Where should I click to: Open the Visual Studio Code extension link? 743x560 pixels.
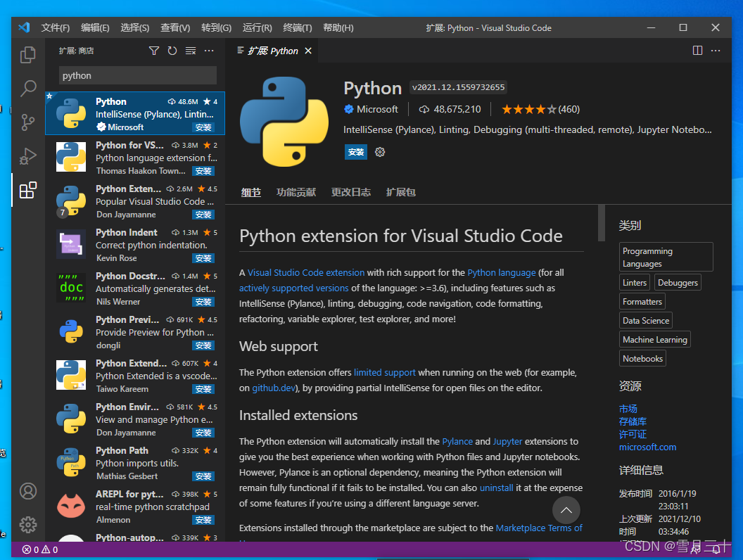(306, 272)
